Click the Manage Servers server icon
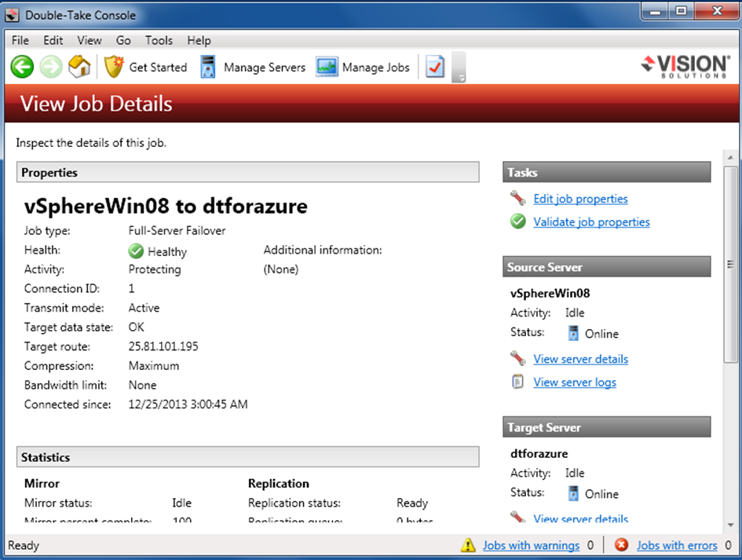Viewport: 742px width, 560px height. click(x=208, y=67)
